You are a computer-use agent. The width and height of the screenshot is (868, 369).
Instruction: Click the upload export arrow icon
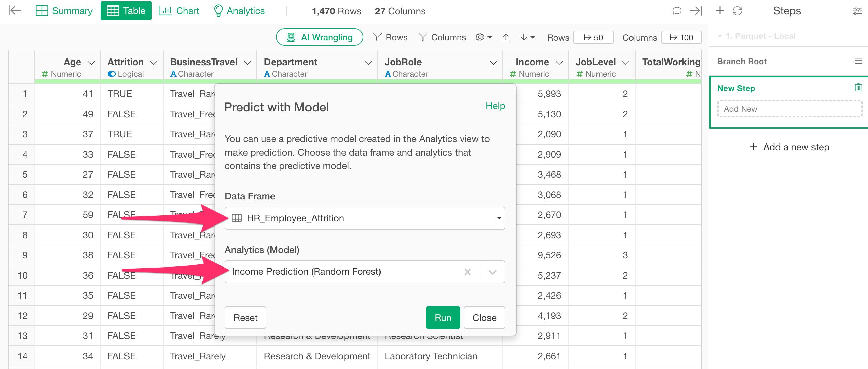[505, 37]
